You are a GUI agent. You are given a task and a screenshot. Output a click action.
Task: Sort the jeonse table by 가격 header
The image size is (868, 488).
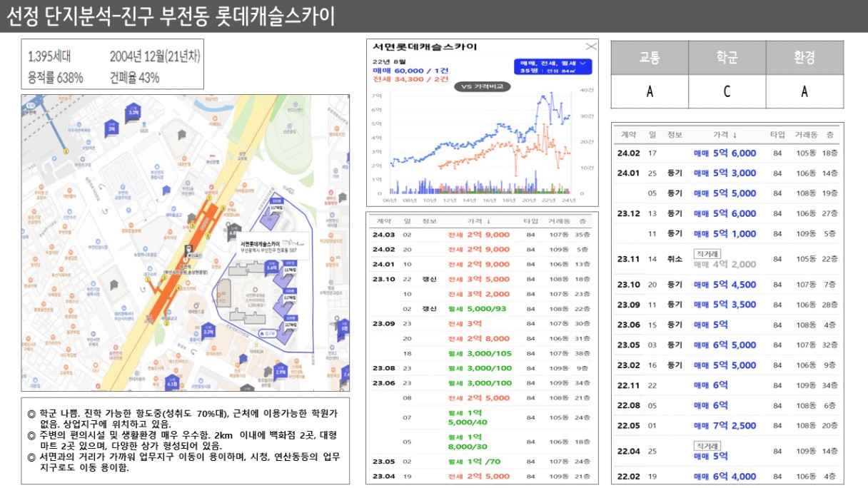479,221
